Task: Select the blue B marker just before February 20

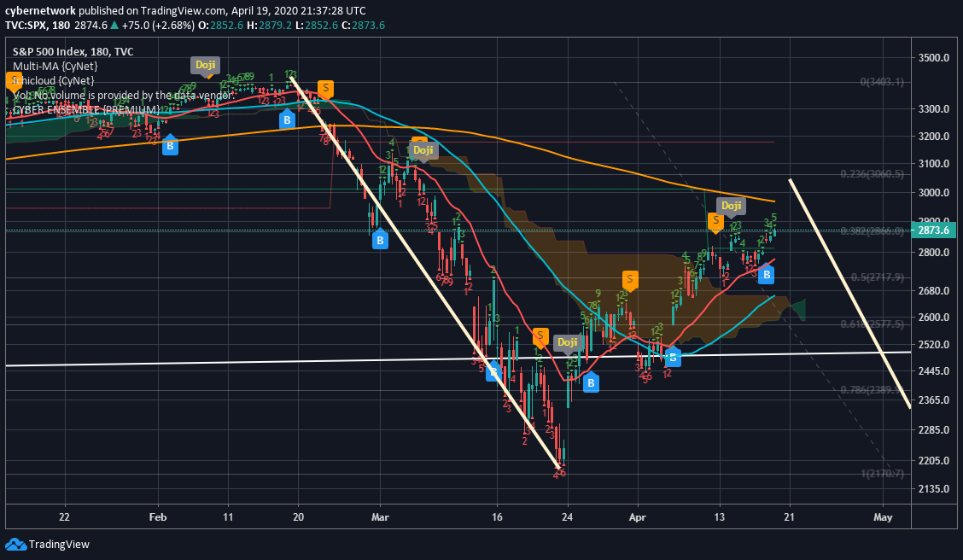Action: coord(287,120)
